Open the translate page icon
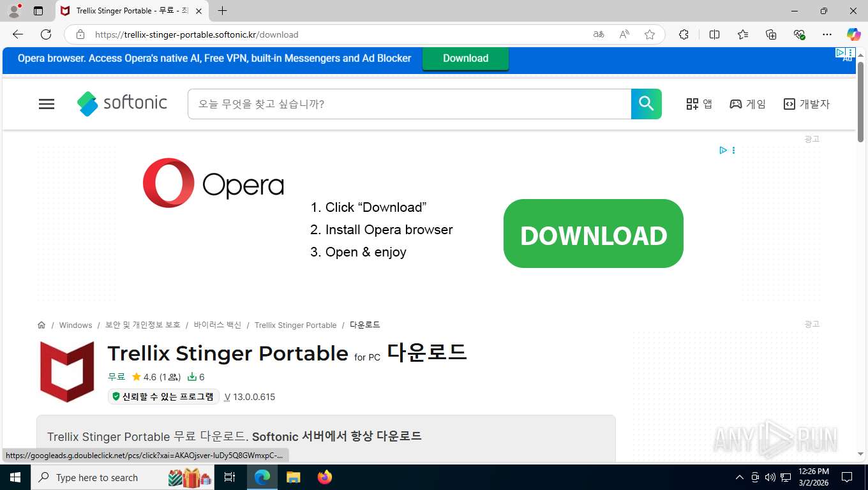 coord(599,34)
